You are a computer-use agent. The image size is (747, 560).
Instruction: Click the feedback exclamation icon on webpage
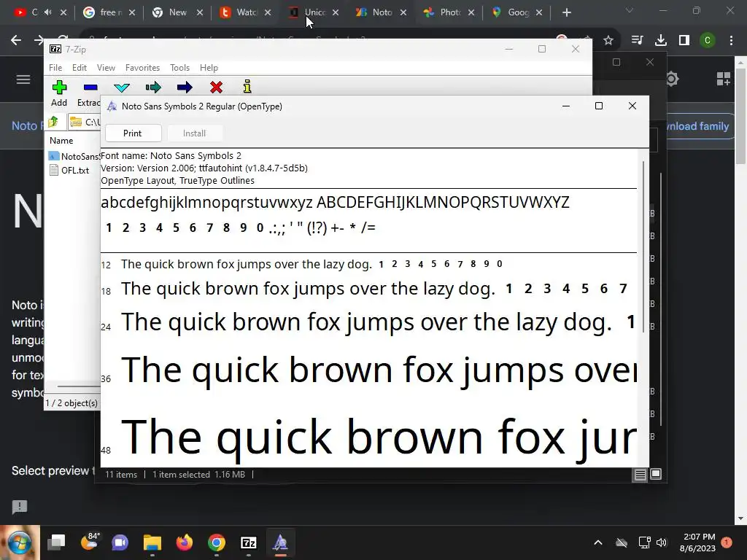click(x=20, y=507)
